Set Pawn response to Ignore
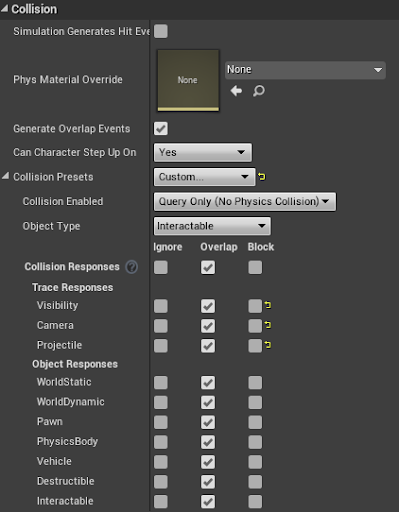 coord(161,422)
